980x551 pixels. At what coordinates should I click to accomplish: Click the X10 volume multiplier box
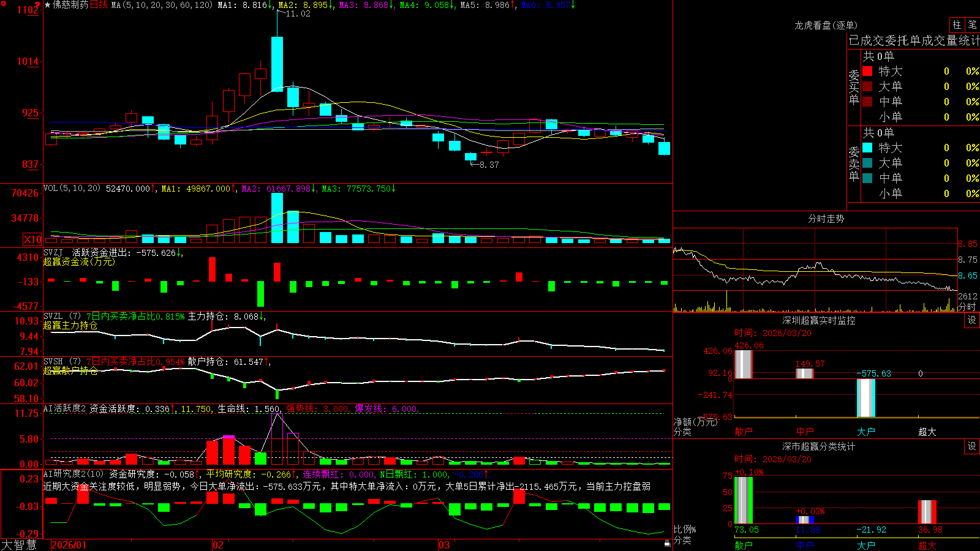(x=32, y=239)
